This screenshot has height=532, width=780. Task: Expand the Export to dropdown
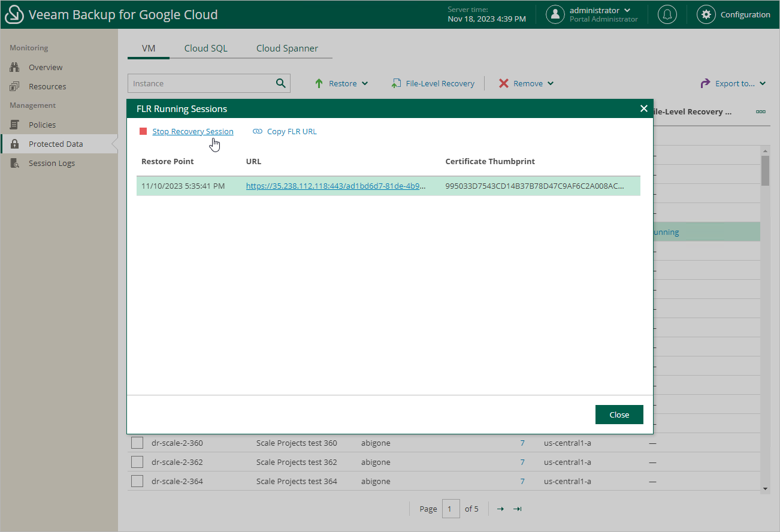(x=763, y=84)
